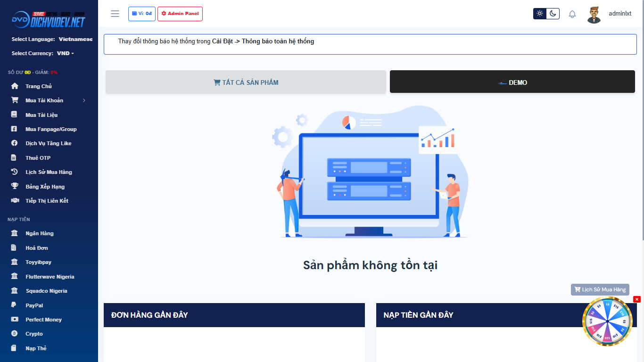Open the Admin Panel button
Image resolution: width=644 pixels, height=362 pixels.
coord(180,14)
